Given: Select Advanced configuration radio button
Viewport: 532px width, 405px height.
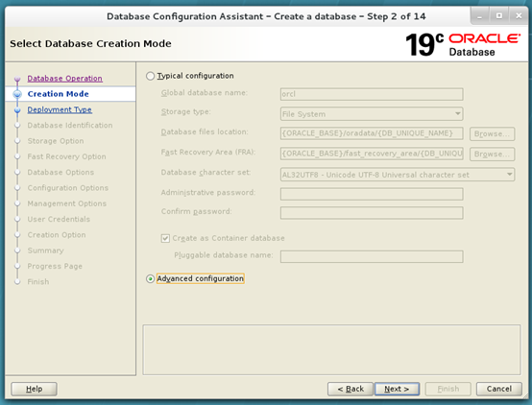Looking at the screenshot, I should pyautogui.click(x=151, y=279).
